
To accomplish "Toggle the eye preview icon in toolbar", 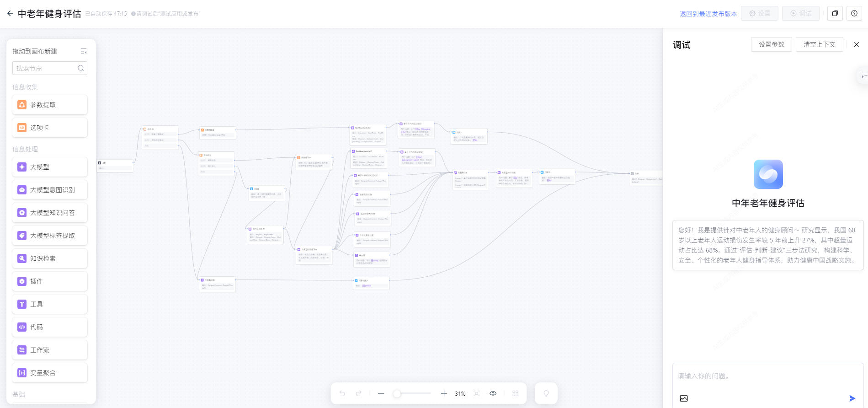I will click(x=493, y=393).
